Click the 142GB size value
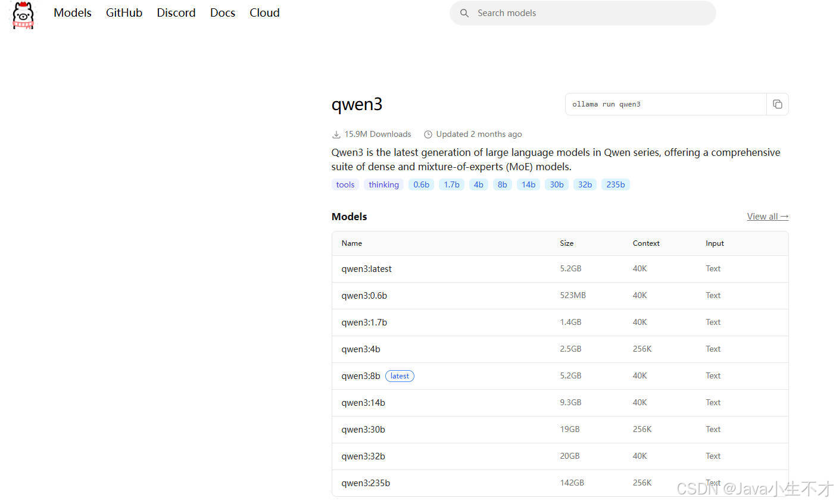 click(x=572, y=483)
